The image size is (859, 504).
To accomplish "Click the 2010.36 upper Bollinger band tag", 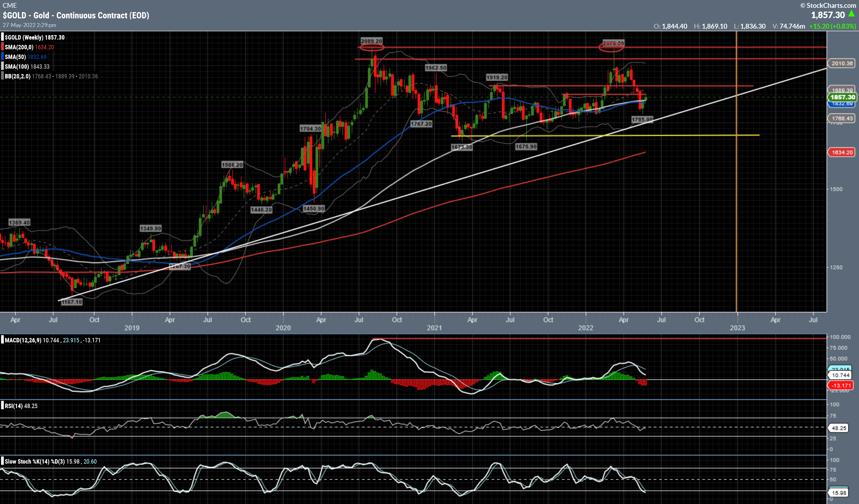I will click(842, 63).
